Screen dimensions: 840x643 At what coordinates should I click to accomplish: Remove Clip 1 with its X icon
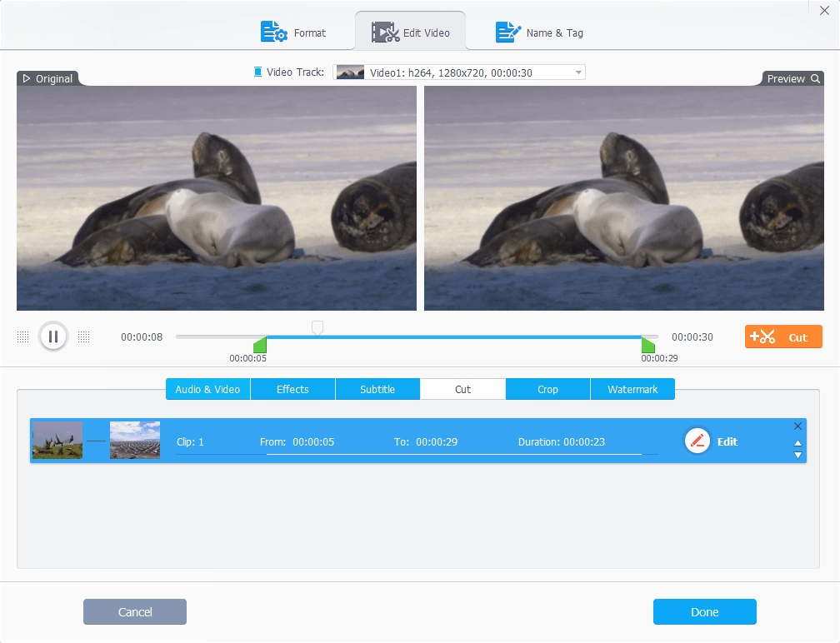(x=797, y=426)
